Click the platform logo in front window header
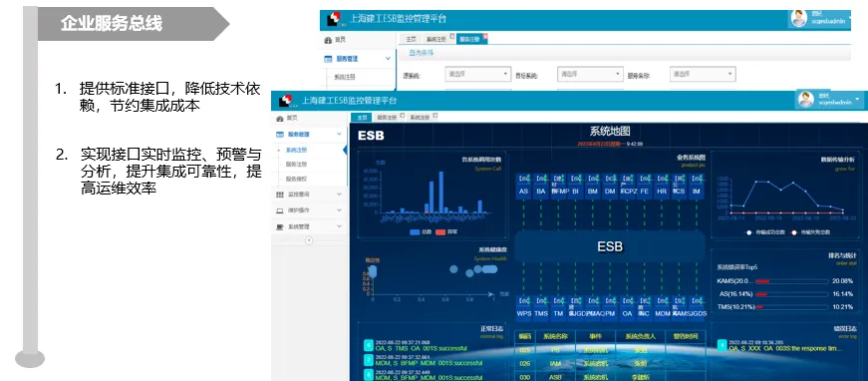The width and height of the screenshot is (868, 381). pos(285,101)
